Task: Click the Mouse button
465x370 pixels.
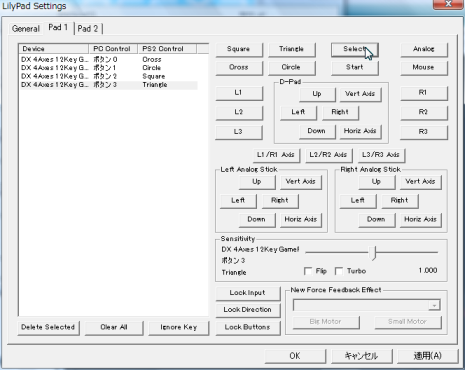Action: tap(424, 67)
